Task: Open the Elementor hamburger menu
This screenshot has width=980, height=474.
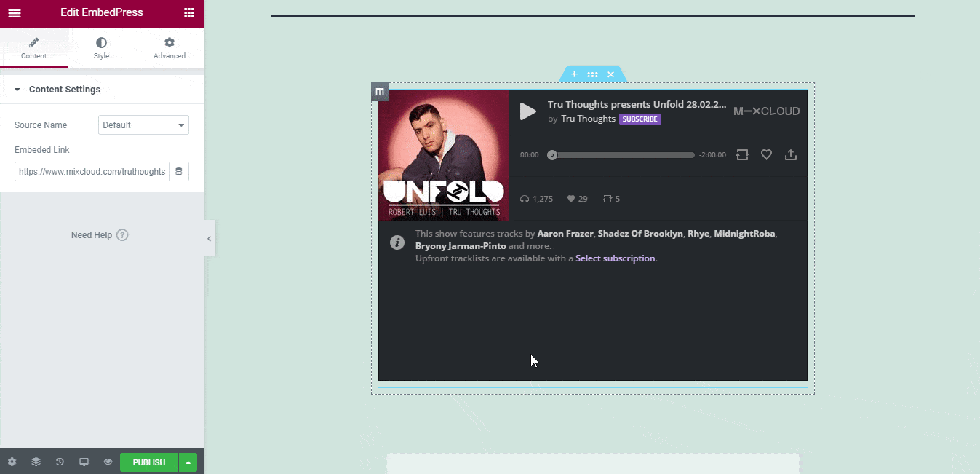Action: point(15,12)
